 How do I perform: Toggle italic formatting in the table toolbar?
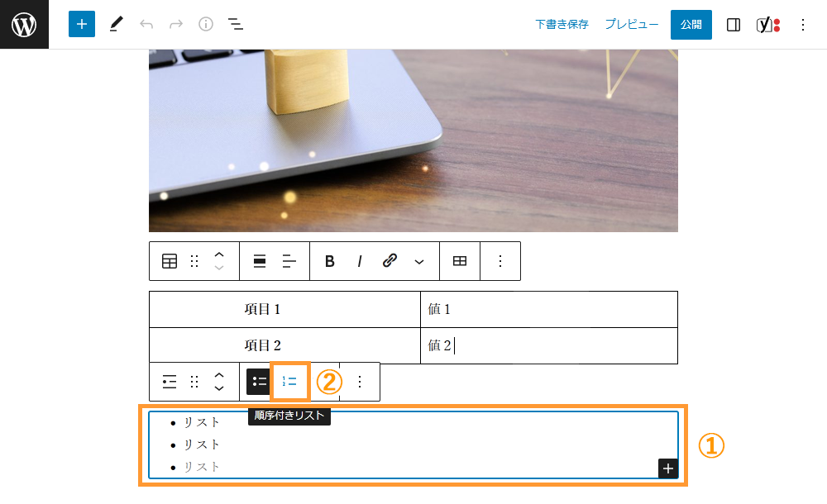pos(359,260)
